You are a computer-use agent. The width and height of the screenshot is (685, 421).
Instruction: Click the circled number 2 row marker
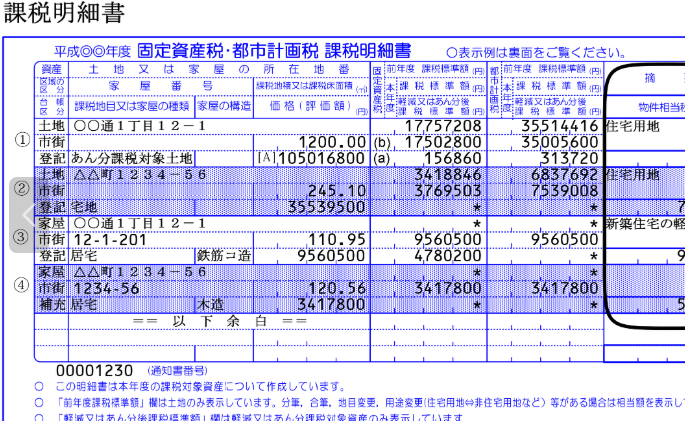click(21, 189)
